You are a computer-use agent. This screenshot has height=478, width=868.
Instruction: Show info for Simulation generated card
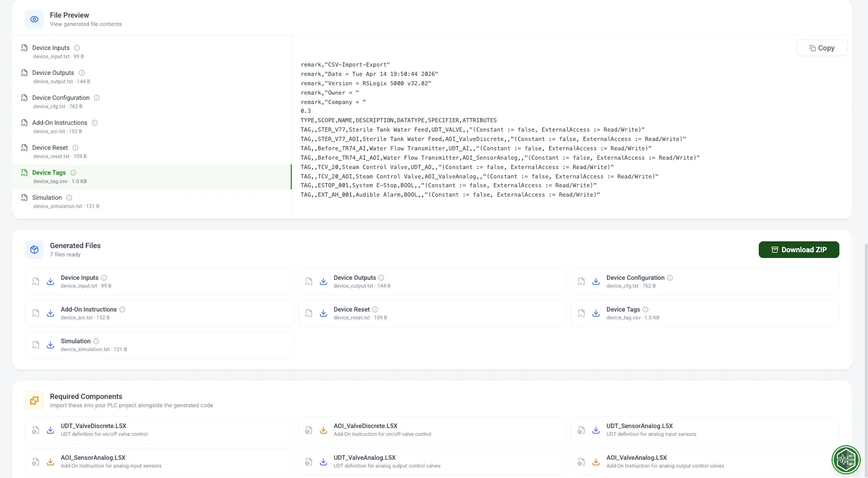(x=96, y=341)
